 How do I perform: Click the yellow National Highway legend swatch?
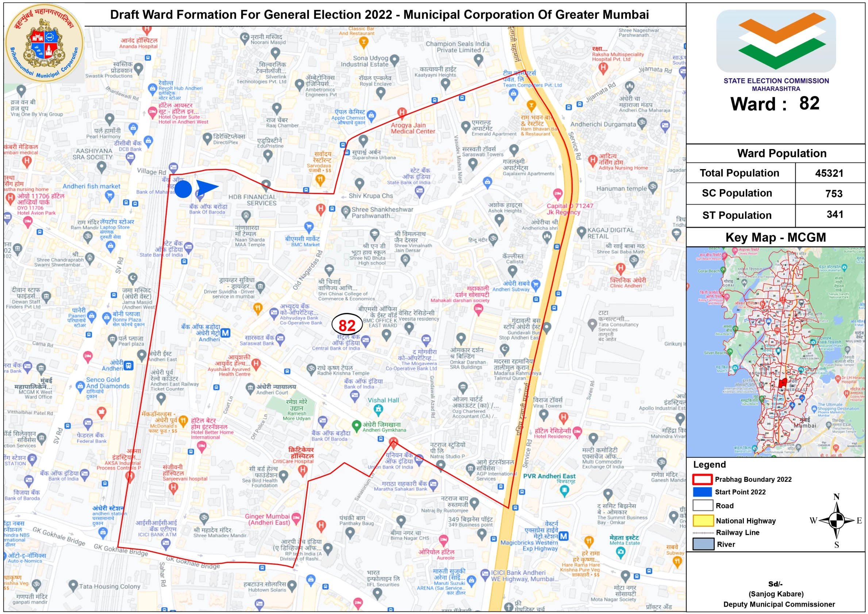[x=703, y=521]
